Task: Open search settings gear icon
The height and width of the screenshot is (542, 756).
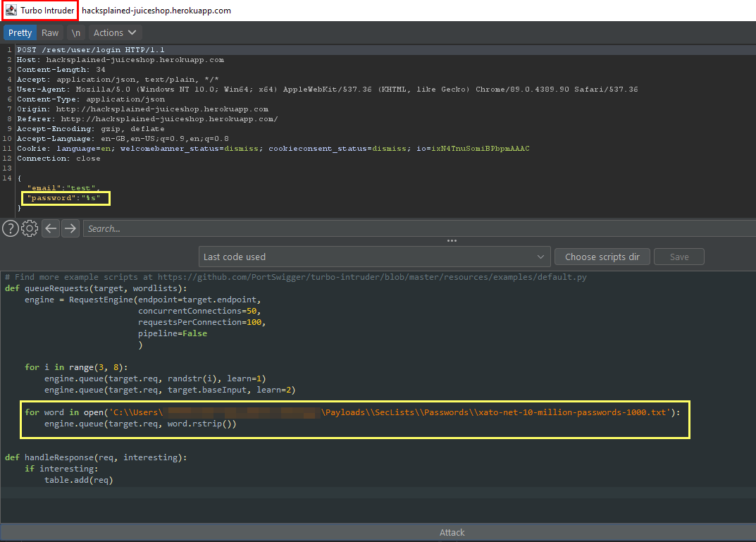Action: (x=30, y=228)
